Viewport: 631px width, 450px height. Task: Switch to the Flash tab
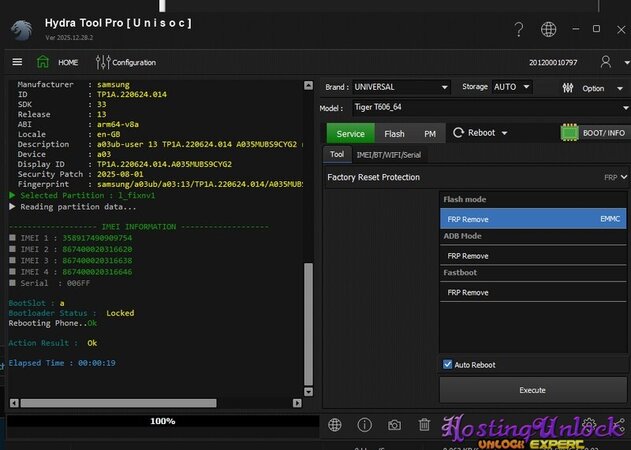pos(394,134)
